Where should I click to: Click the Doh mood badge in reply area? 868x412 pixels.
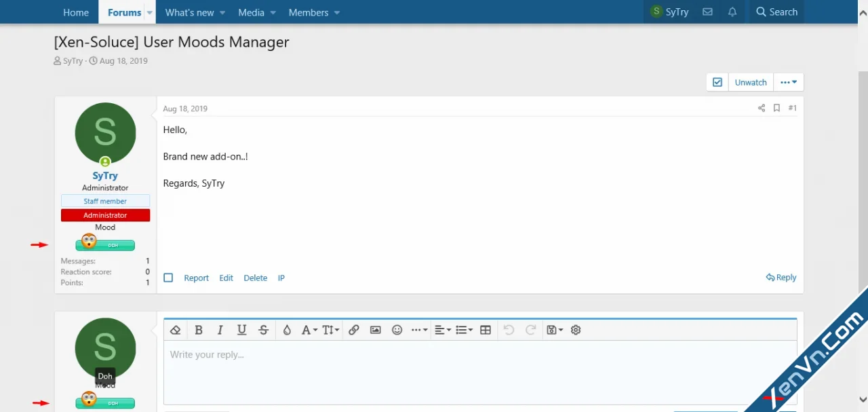tap(105, 401)
